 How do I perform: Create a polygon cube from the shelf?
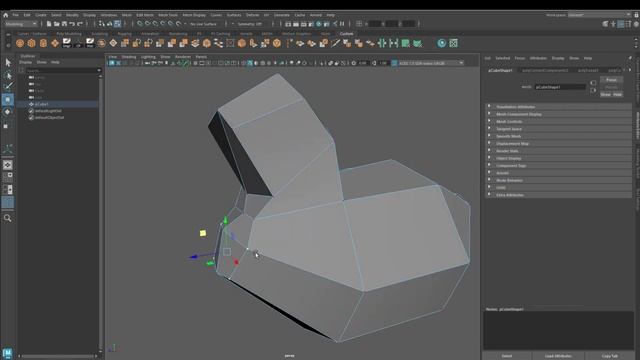(x=31, y=43)
